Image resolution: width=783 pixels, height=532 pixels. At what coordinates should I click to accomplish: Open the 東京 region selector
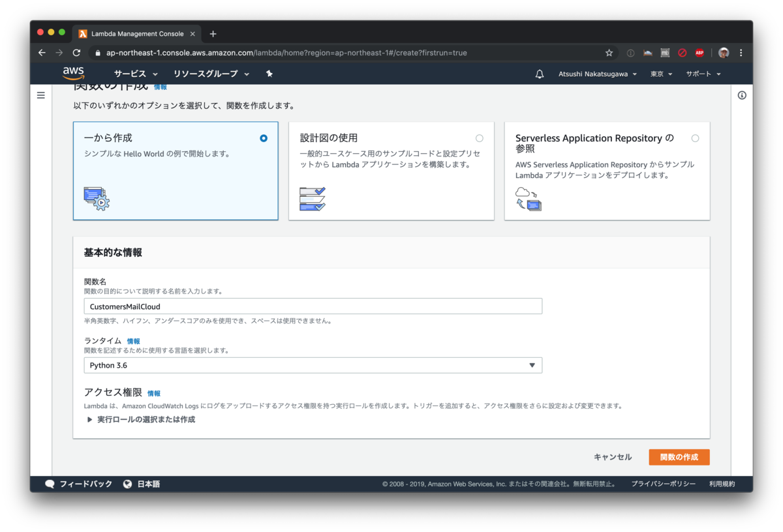(x=661, y=74)
